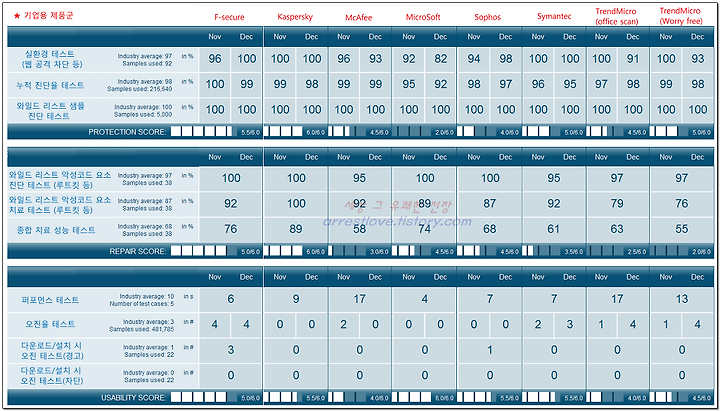
Task: Select the 퍼포먼스 테스트 row label
Action: [x=50, y=300]
